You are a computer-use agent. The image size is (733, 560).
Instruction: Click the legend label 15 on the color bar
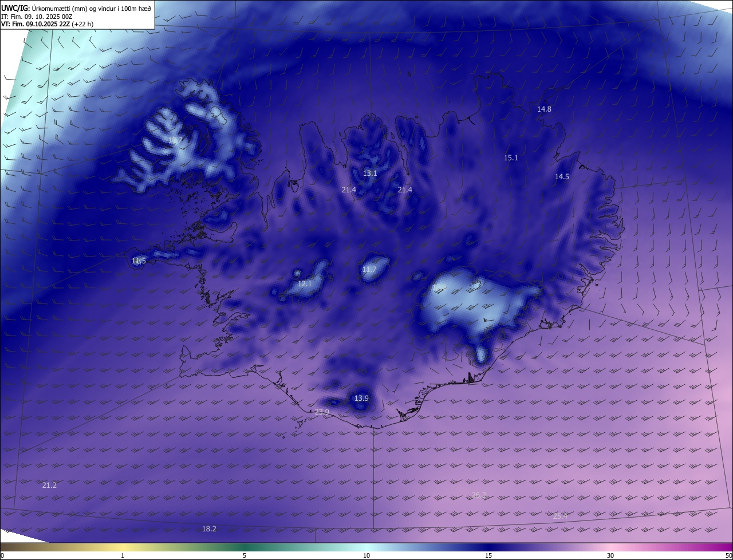coord(488,555)
